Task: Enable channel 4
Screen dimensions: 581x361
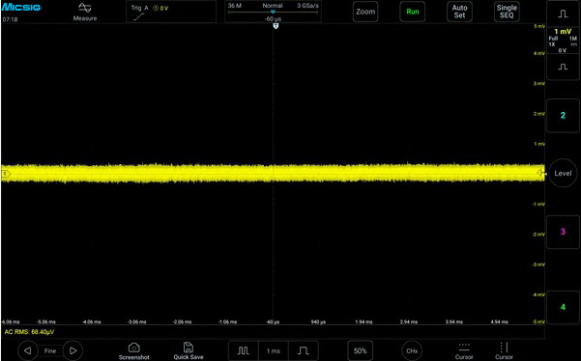Action: pyautogui.click(x=563, y=307)
